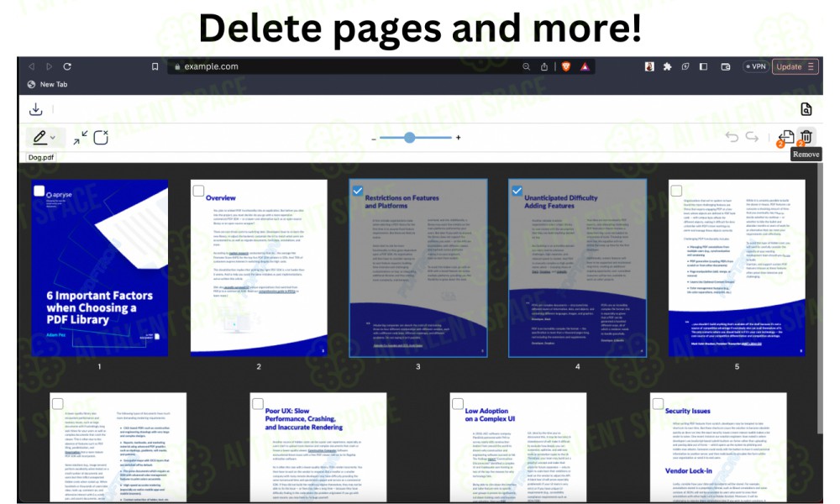Viewport: 840px width, 504px height.
Task: Click the redo arrow
Action: tap(752, 137)
